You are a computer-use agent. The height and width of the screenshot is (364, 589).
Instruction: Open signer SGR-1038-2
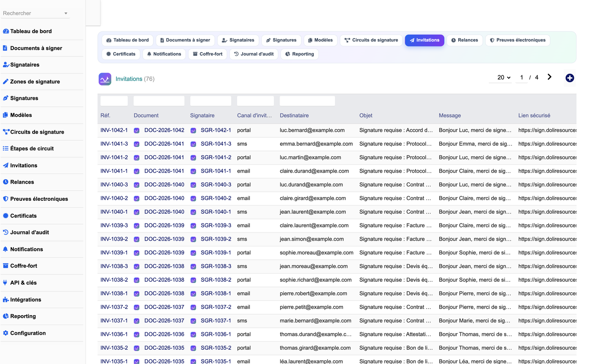[216, 280]
